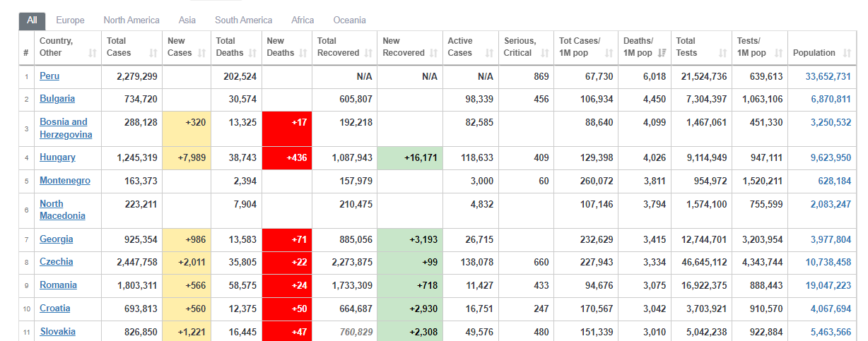Image resolution: width=868 pixels, height=341 pixels.
Task: Click the Total Tests sort arrows
Action: pos(722,53)
